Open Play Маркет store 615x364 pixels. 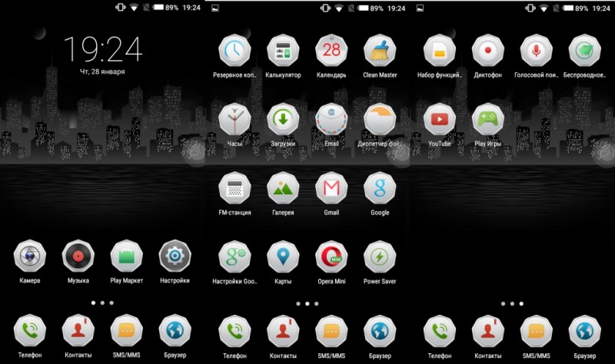[x=126, y=256]
